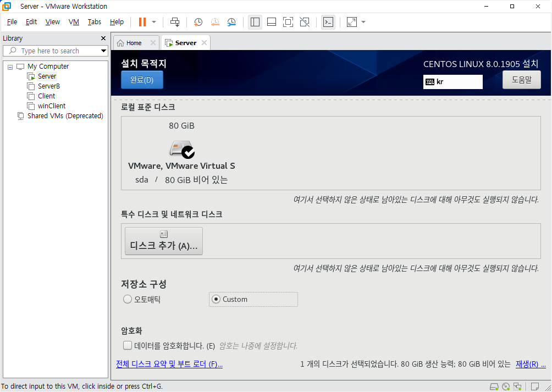552x392 pixels.
Task: Click the kr keyboard layout indicator
Action: pyautogui.click(x=452, y=81)
